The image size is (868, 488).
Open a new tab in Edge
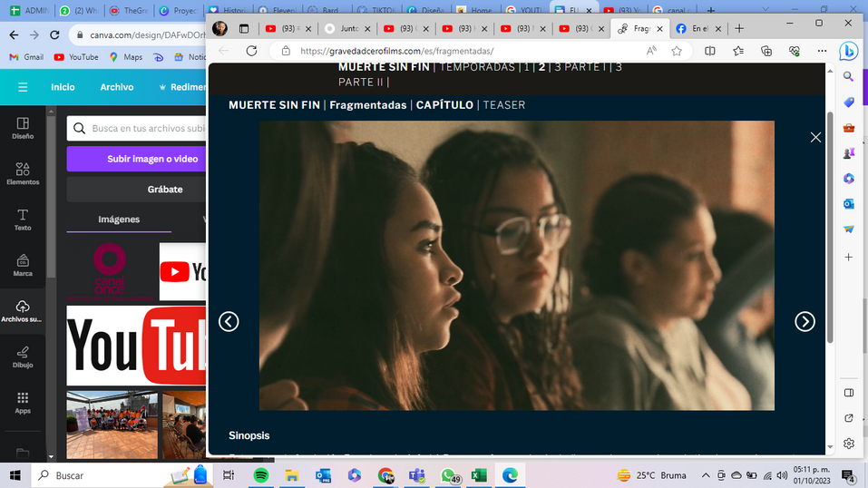739,28
